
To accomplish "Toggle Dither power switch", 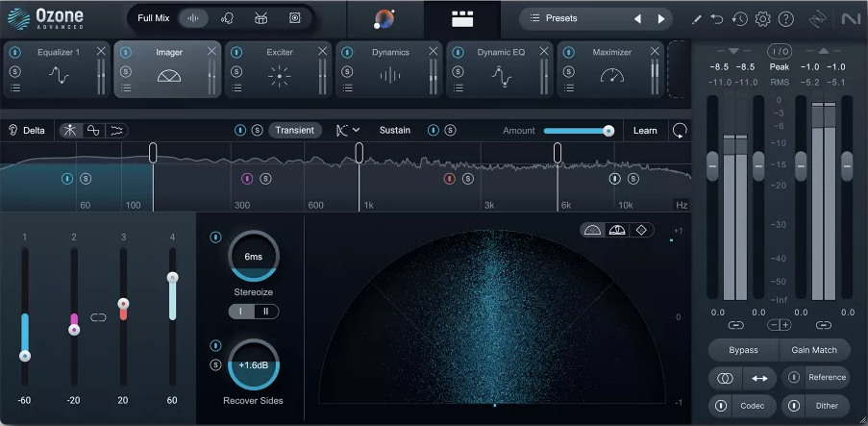I will (794, 406).
